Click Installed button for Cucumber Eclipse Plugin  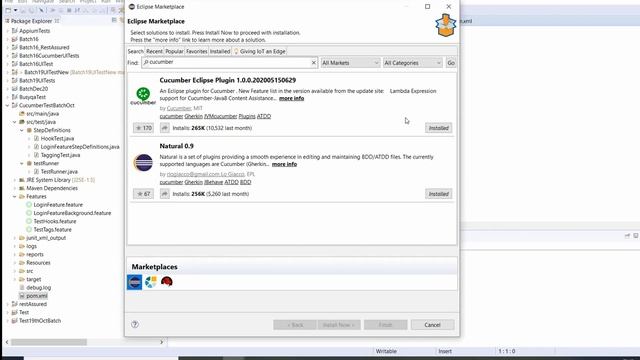point(438,128)
